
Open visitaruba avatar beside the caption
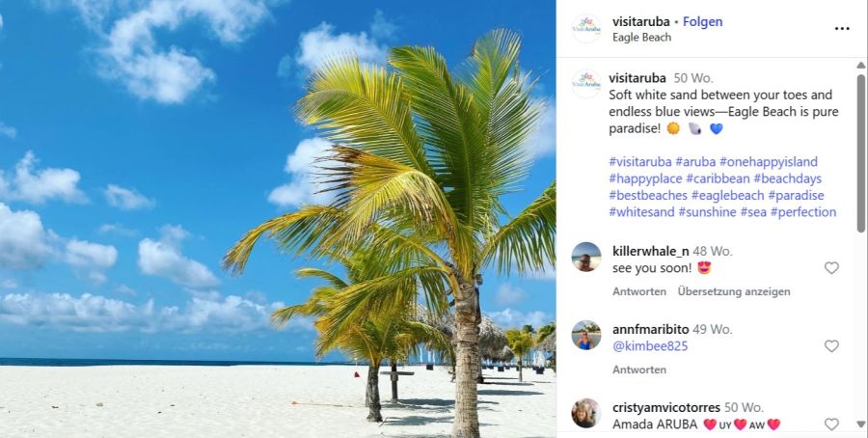point(586,84)
